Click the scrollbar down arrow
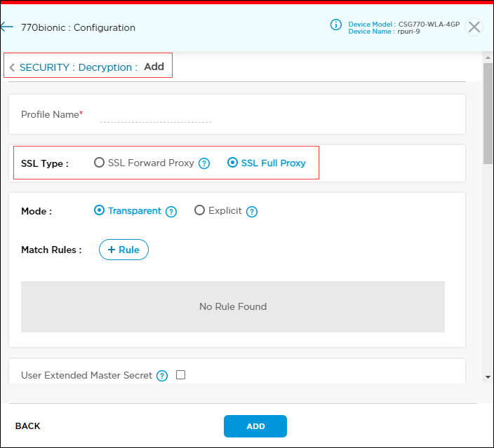The height and width of the screenshot is (448, 494). coord(488,377)
